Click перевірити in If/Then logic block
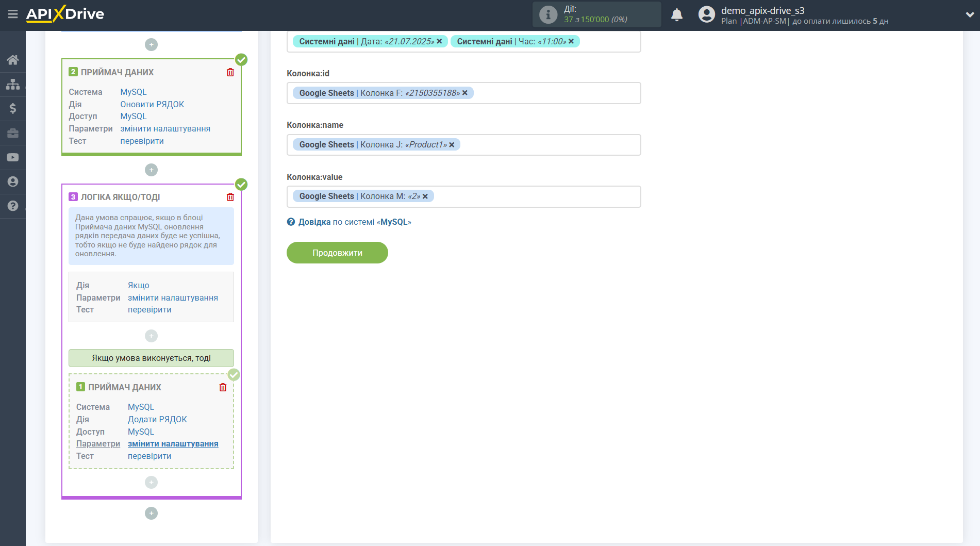The image size is (980, 546). coord(150,309)
